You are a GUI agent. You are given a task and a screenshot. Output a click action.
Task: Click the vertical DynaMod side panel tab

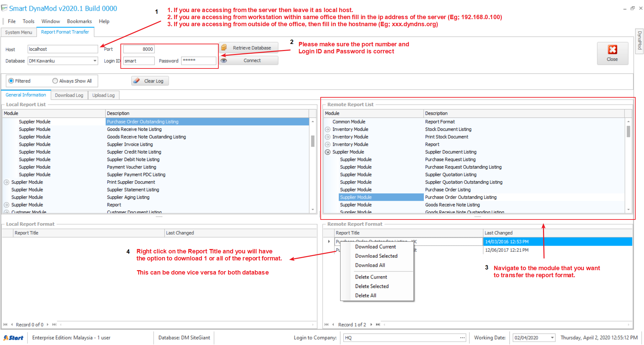639,41
